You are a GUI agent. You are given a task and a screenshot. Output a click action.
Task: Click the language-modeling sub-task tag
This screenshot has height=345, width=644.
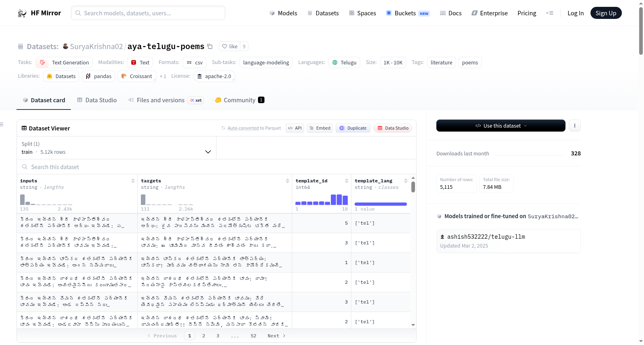[x=266, y=62]
